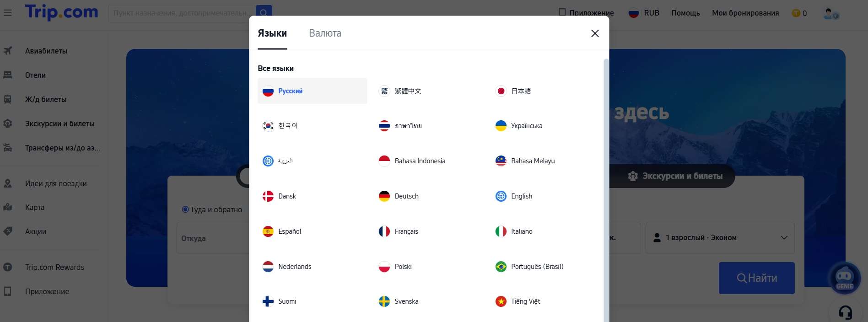
Task: Open the Genie chatbot assistant icon
Action: pyautogui.click(x=844, y=278)
